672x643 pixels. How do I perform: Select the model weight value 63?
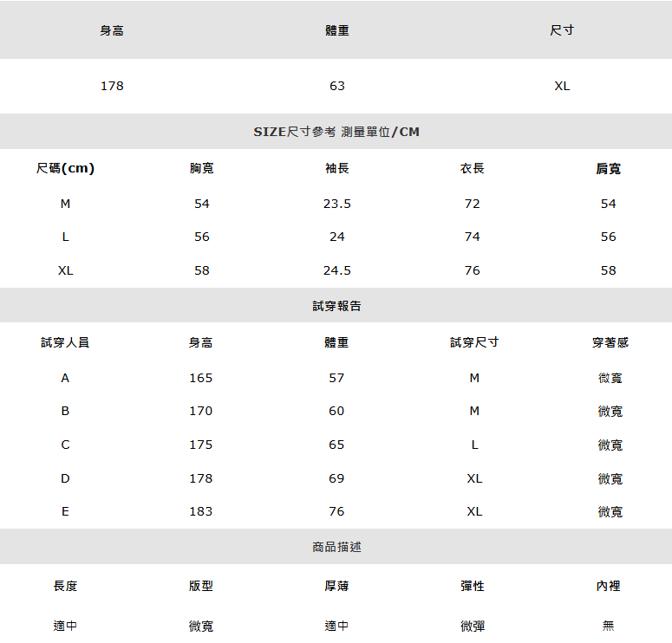click(336, 86)
